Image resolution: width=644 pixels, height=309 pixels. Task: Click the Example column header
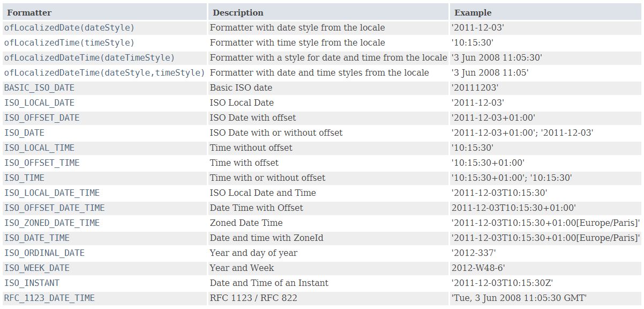[473, 12]
